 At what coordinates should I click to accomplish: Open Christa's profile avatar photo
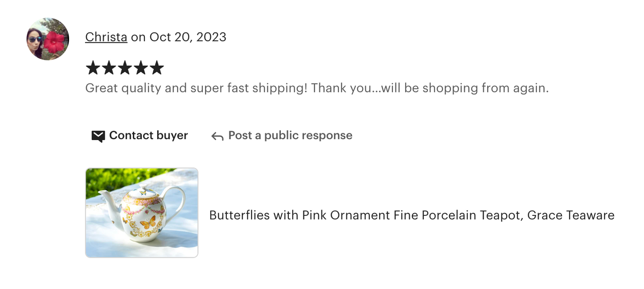pyautogui.click(x=48, y=39)
